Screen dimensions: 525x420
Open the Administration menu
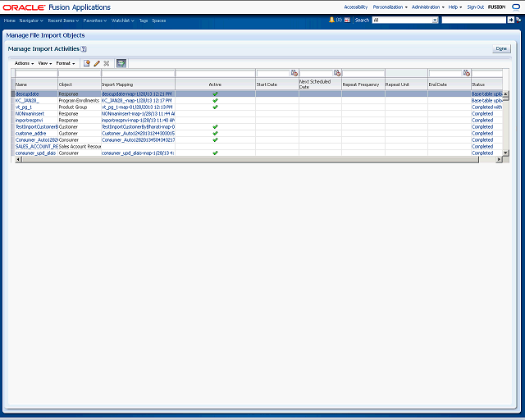coord(427,7)
